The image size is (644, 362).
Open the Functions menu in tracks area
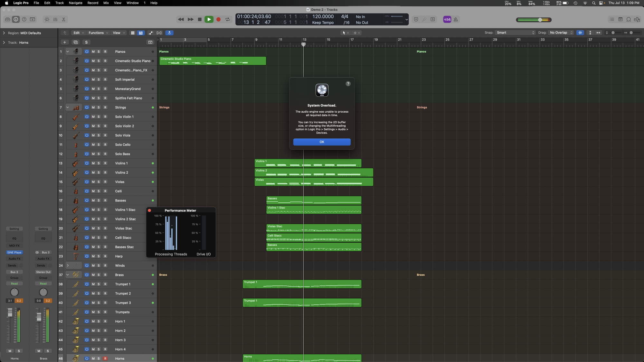click(98, 33)
